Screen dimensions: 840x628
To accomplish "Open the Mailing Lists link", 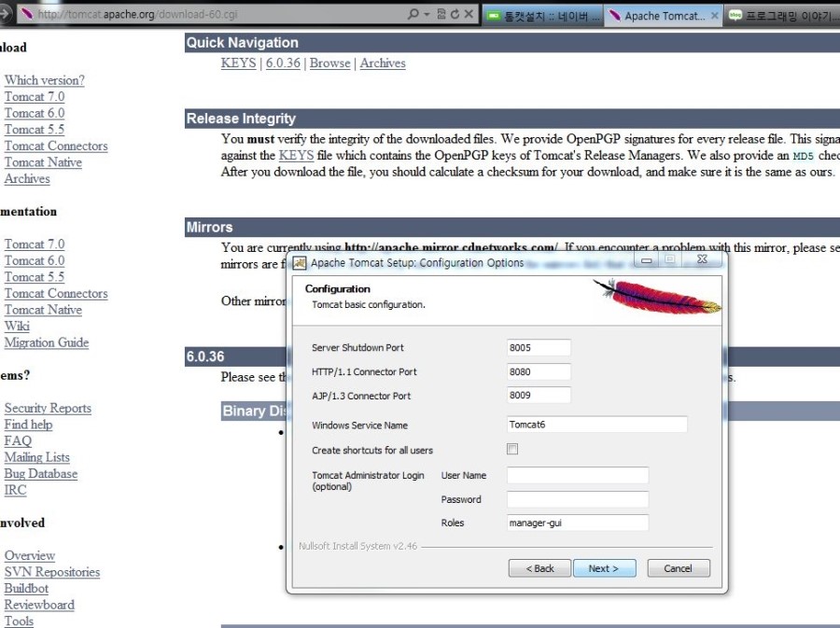I will (x=37, y=457).
